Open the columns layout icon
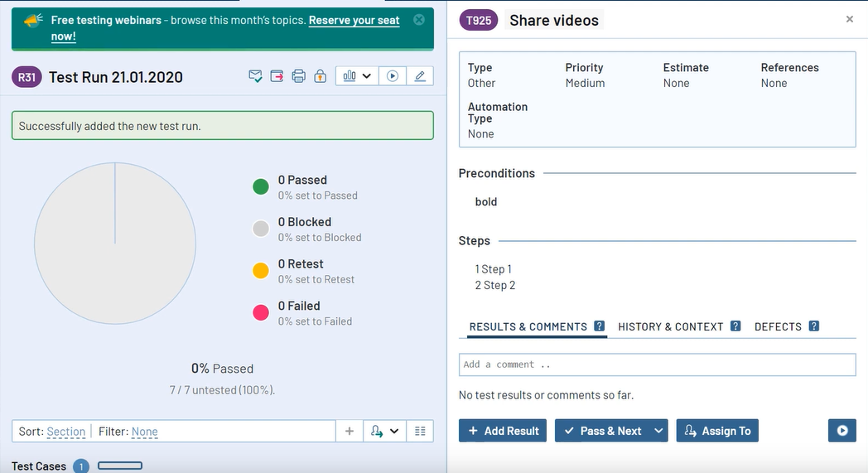Image resolution: width=868 pixels, height=473 pixels. click(x=420, y=431)
